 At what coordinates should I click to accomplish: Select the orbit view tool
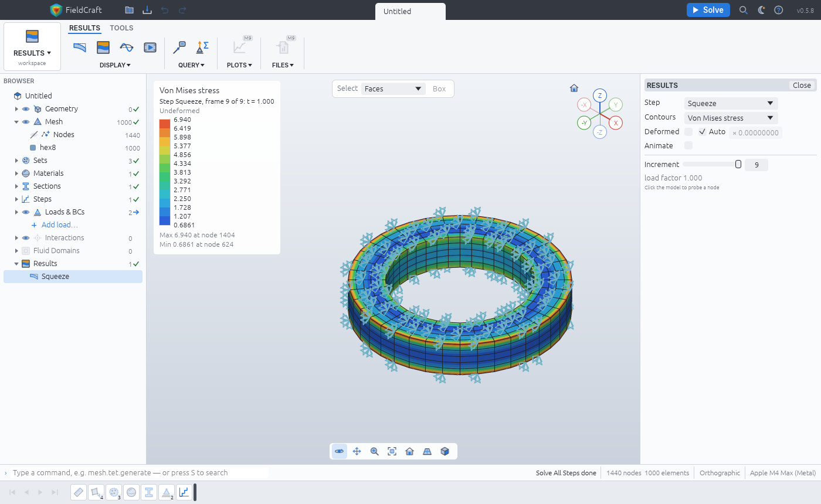340,451
